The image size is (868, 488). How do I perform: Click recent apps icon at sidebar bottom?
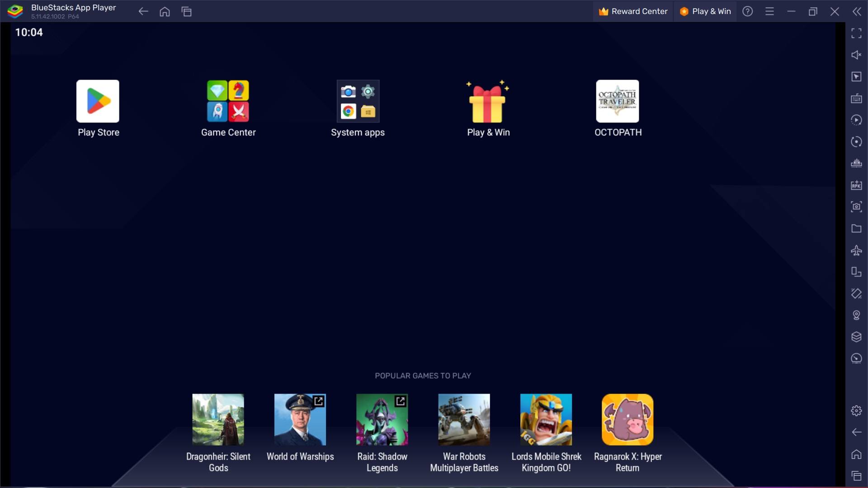point(856,475)
